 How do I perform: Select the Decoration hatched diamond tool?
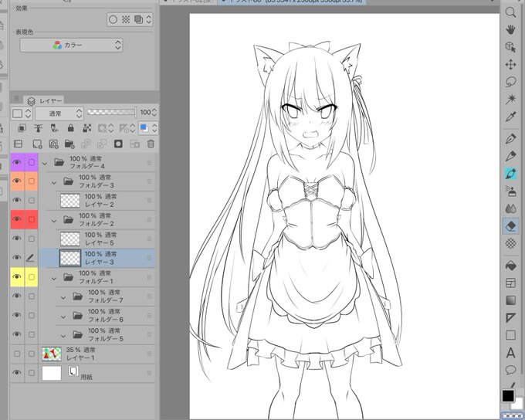tap(510, 243)
